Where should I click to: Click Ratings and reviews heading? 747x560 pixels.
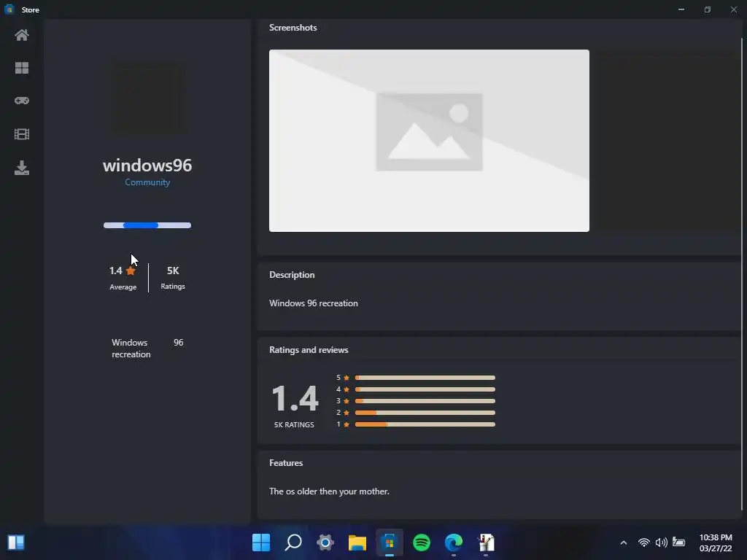[x=309, y=350]
